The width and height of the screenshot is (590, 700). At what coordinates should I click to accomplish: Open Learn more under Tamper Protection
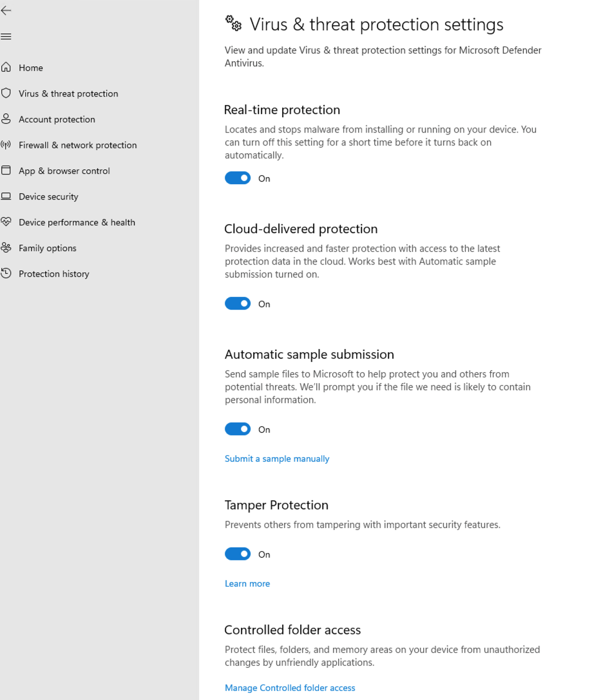tap(247, 583)
